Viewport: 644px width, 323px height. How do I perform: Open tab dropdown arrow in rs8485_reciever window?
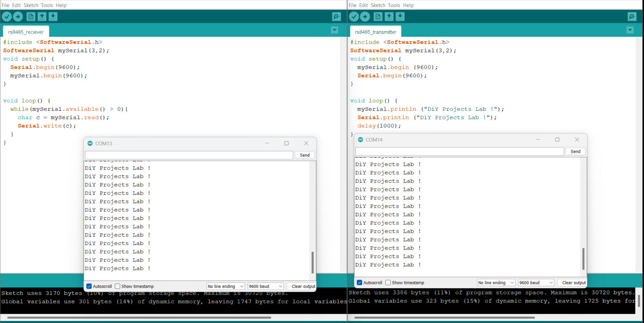click(334, 30)
